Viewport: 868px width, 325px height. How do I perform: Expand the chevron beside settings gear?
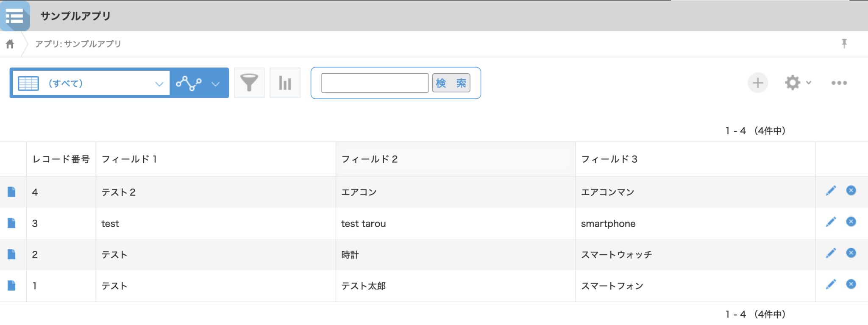(x=809, y=83)
